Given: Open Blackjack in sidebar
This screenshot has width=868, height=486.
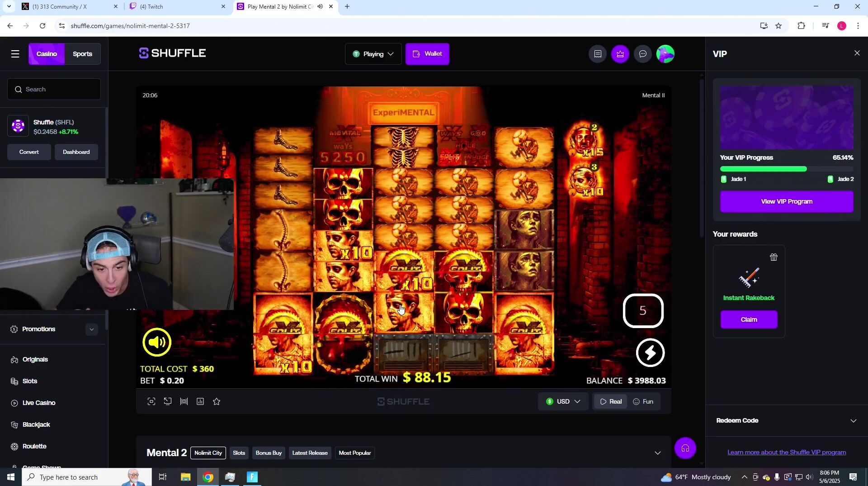Looking at the screenshot, I should coord(36,424).
